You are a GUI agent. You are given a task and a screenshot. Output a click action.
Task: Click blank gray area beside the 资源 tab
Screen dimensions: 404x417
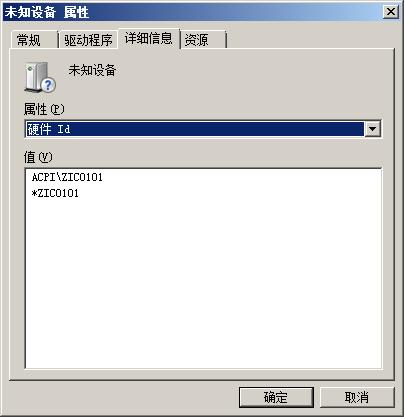click(x=310, y=39)
